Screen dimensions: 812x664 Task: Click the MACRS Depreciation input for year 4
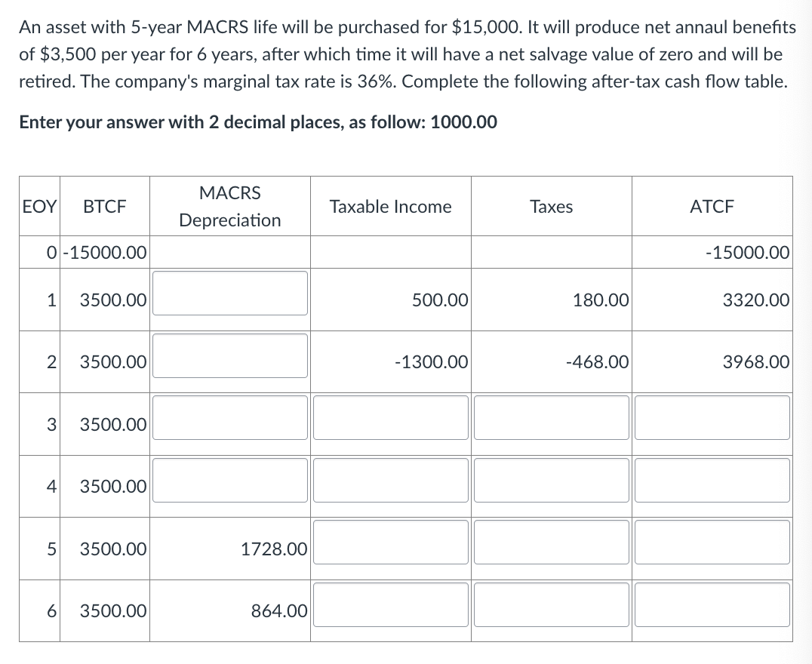(x=230, y=480)
